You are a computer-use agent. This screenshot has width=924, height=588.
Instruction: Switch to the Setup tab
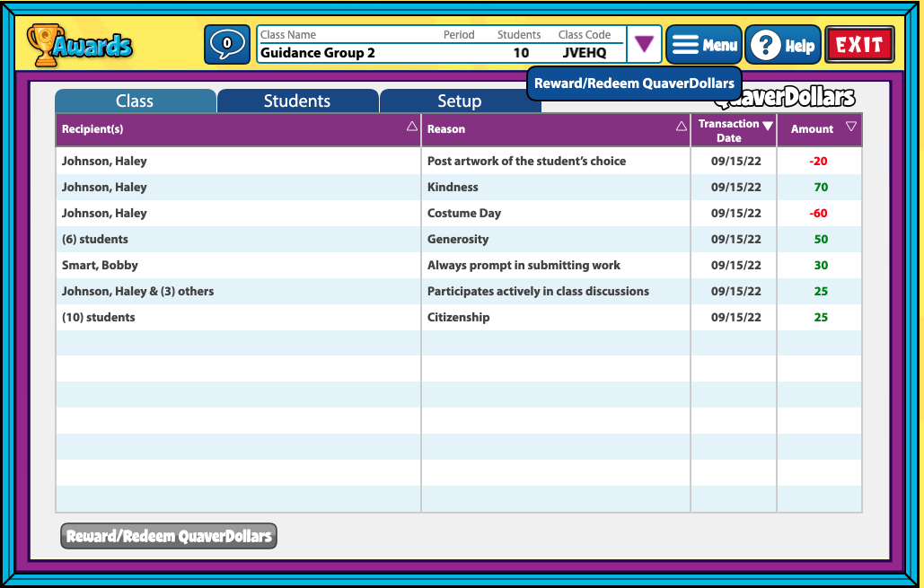460,101
